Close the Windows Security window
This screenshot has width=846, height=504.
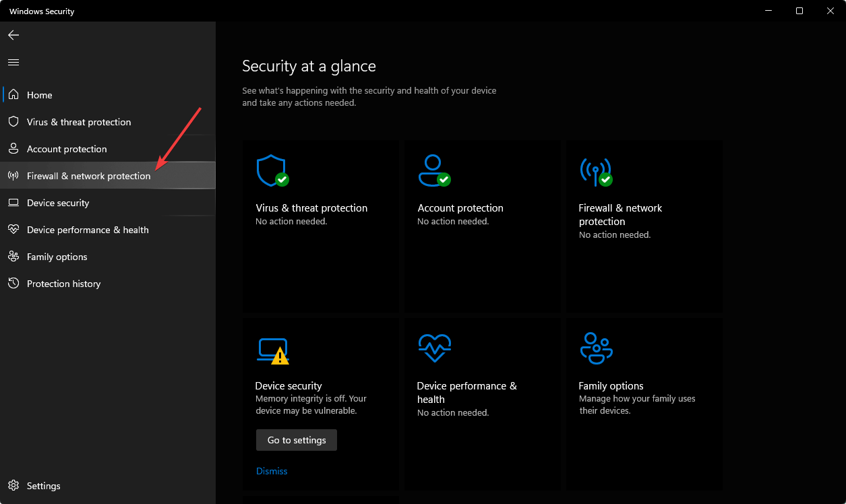pyautogui.click(x=830, y=11)
